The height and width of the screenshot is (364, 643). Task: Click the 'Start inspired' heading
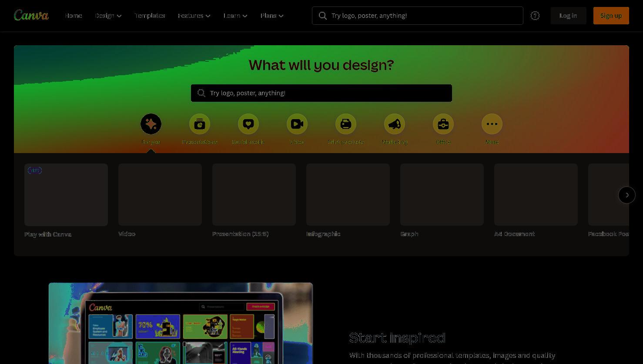(397, 337)
